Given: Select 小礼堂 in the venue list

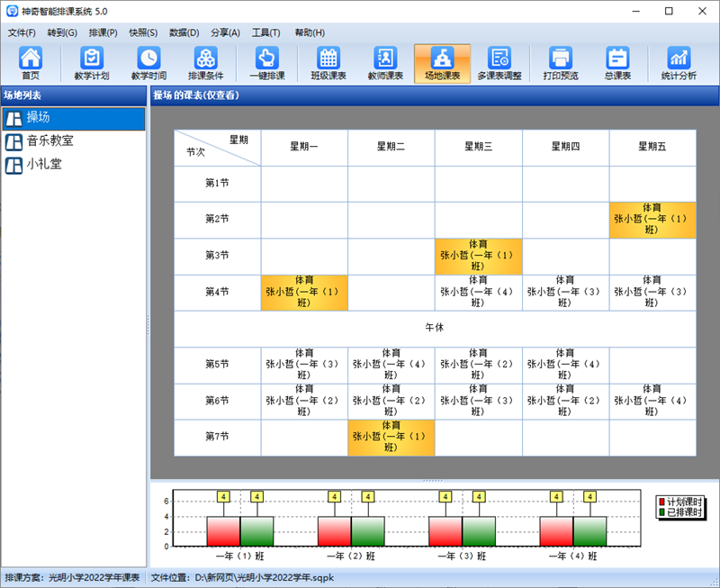Looking at the screenshot, I should [74, 166].
